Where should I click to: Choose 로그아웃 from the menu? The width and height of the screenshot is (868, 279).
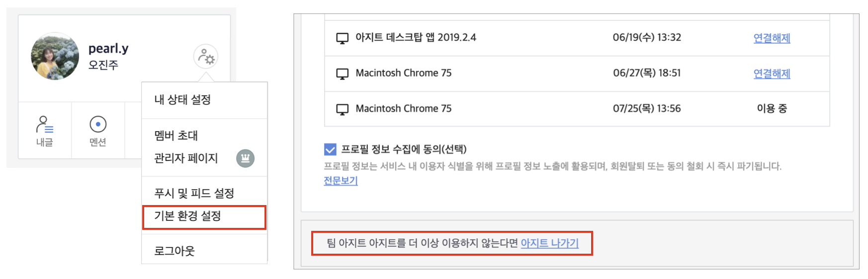click(x=174, y=251)
